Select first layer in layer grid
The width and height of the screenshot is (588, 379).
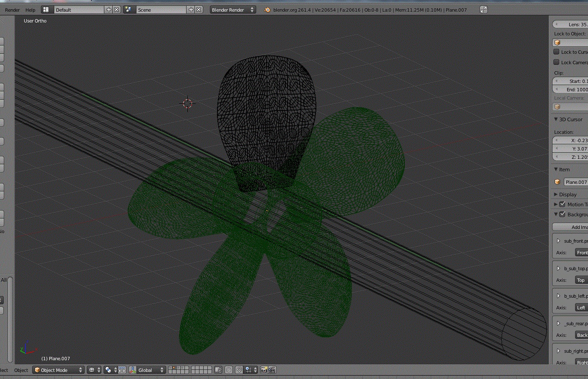pos(171,368)
